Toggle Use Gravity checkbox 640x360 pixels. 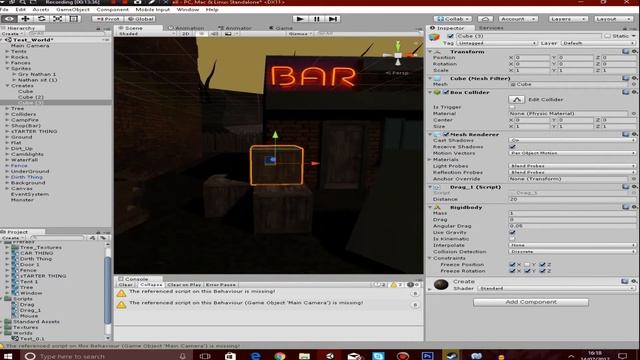(512, 232)
